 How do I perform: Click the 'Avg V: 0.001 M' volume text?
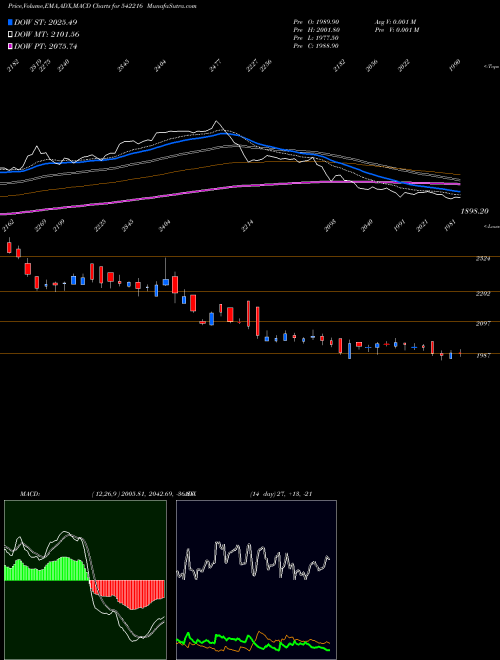[396, 22]
